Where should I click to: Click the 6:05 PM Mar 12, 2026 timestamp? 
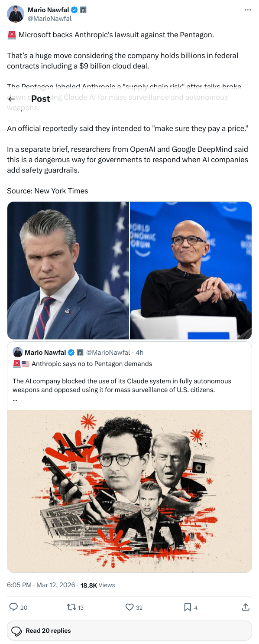click(x=41, y=585)
